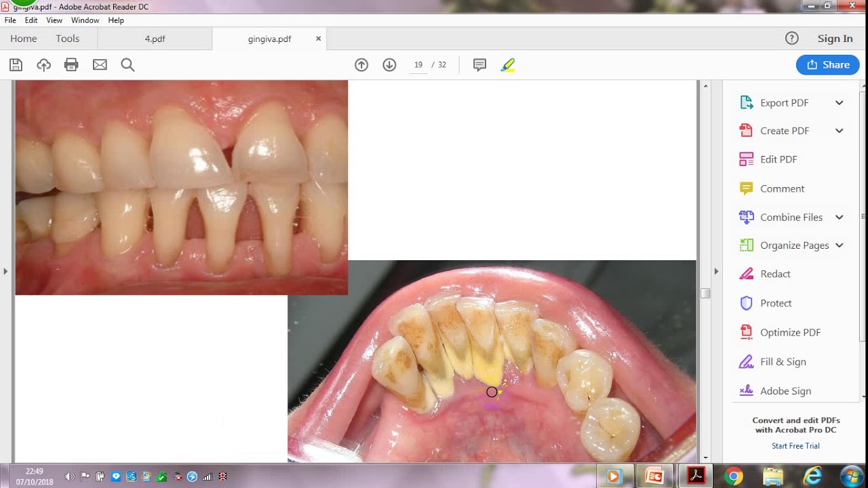
Task: Expand the left navigation pane arrow
Action: point(5,271)
